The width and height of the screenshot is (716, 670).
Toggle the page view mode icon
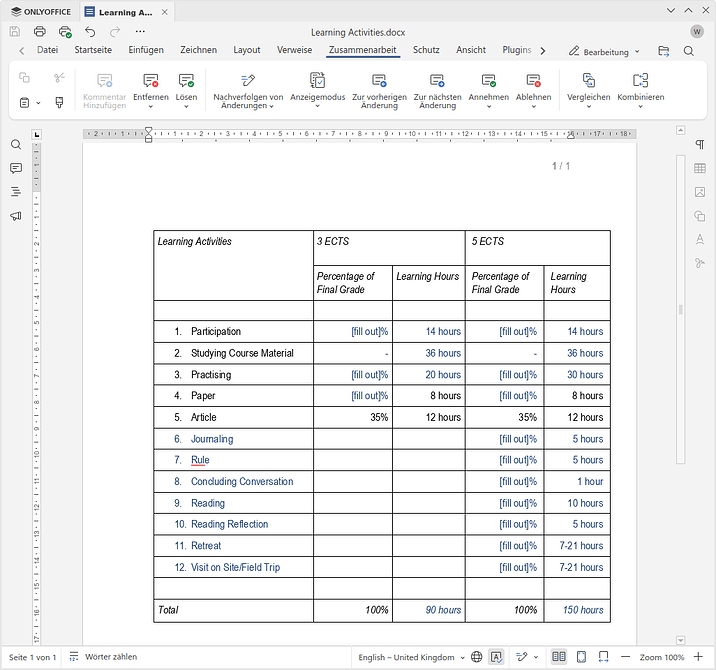(559, 657)
